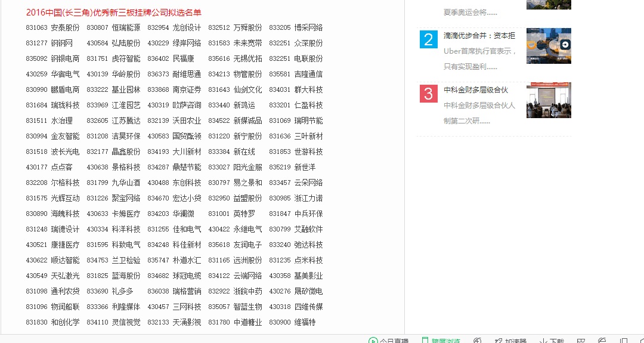Click company name 阳光金服
The width and height of the screenshot is (644, 343).
click(x=247, y=167)
